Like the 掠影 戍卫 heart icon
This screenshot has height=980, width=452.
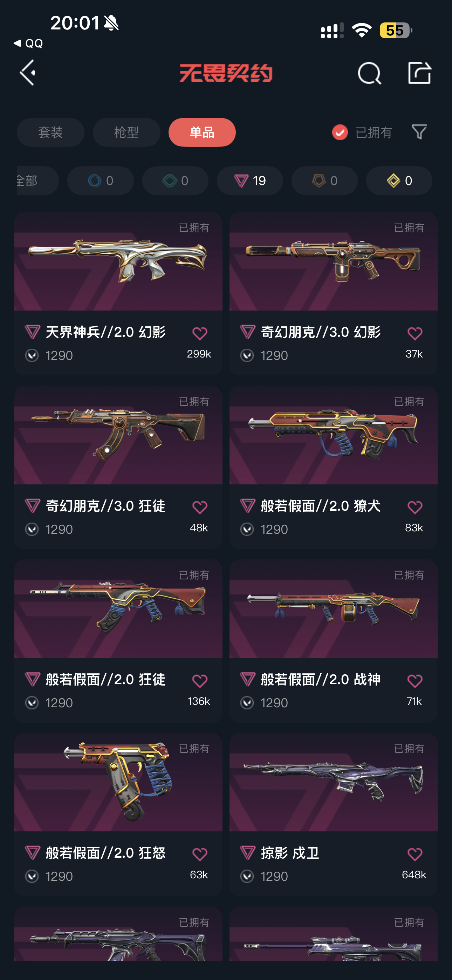click(415, 855)
